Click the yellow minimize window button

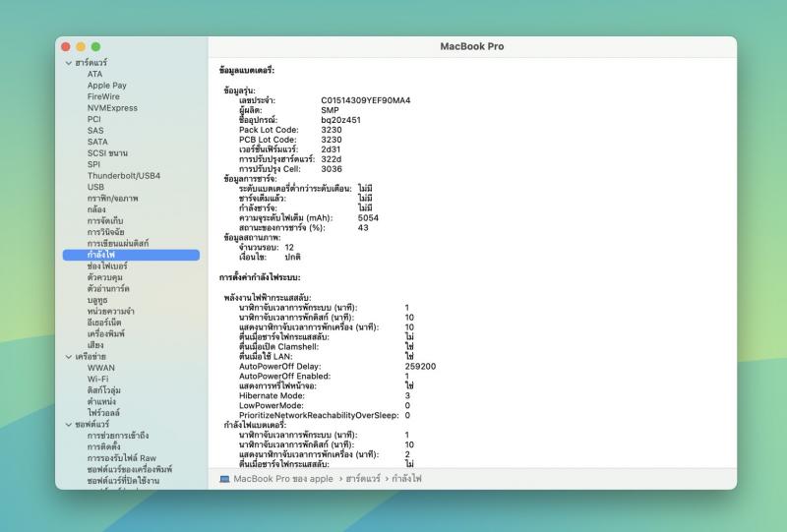[81, 46]
